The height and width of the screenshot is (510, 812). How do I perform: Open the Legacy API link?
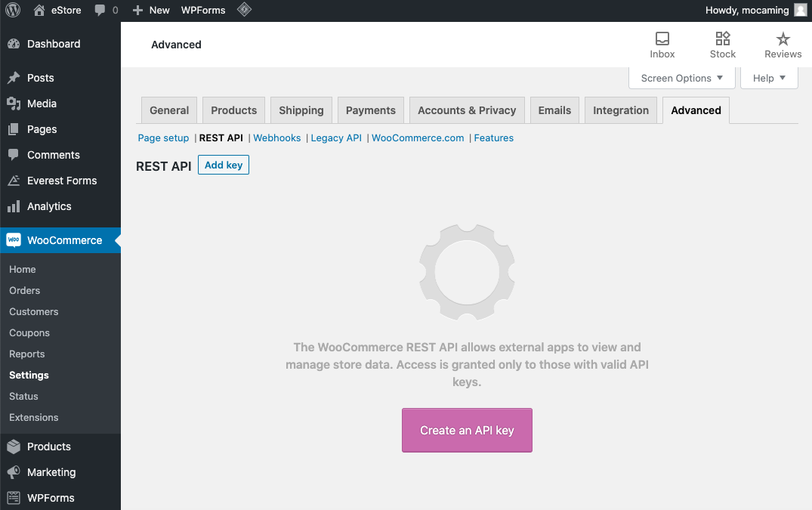pos(336,138)
